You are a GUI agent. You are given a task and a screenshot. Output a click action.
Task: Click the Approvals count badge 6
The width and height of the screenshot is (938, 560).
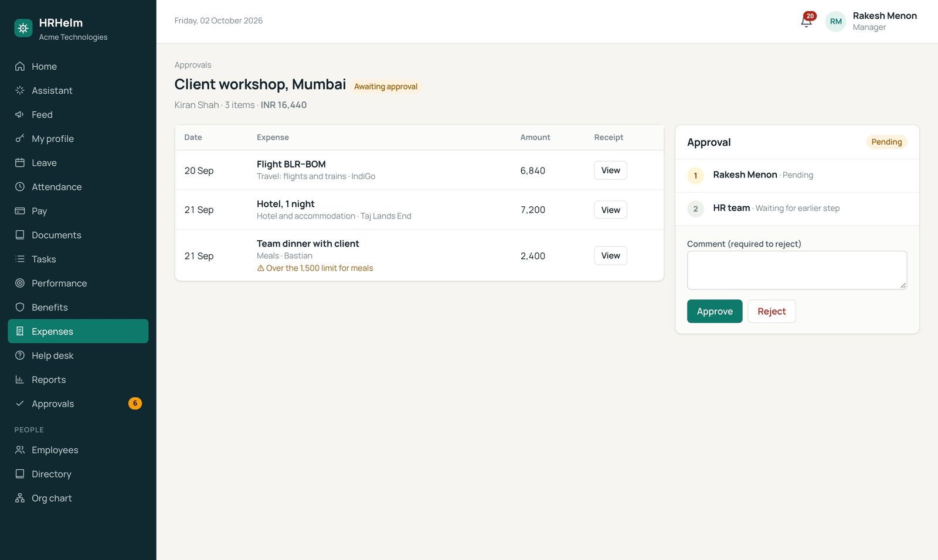point(135,403)
